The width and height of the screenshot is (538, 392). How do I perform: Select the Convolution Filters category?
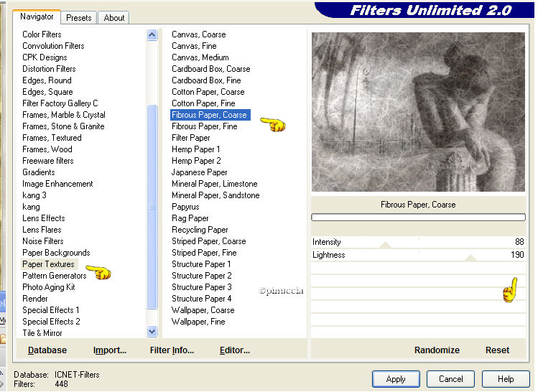tap(53, 46)
